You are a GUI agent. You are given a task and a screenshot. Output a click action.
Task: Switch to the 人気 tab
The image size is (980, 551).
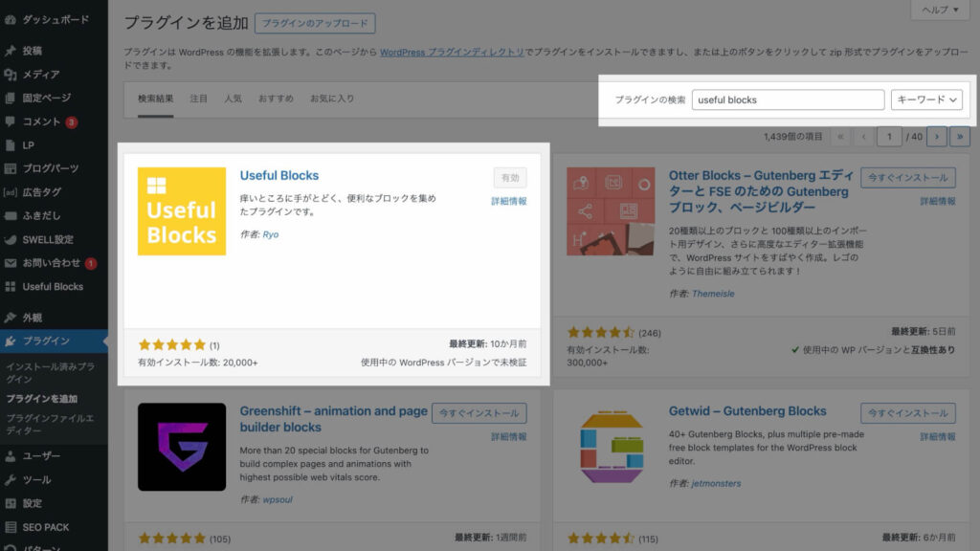coord(233,99)
